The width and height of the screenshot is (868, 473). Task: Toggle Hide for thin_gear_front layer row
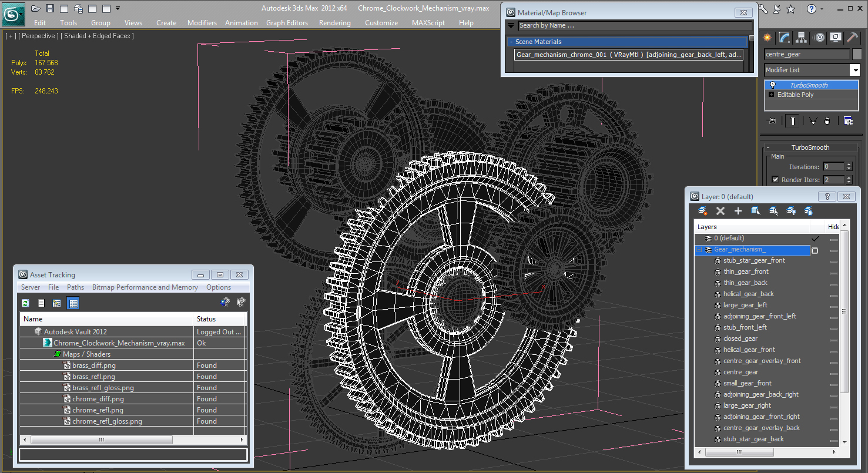[834, 272]
